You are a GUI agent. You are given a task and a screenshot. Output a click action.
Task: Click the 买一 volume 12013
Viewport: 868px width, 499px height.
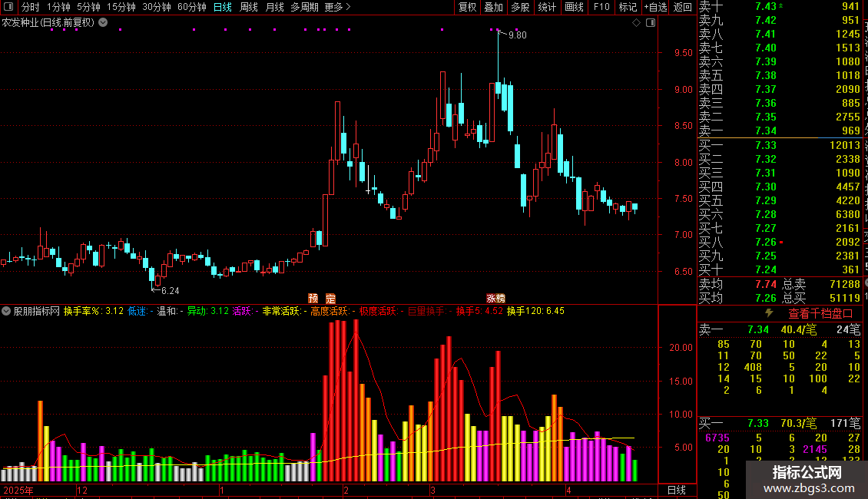coord(845,145)
